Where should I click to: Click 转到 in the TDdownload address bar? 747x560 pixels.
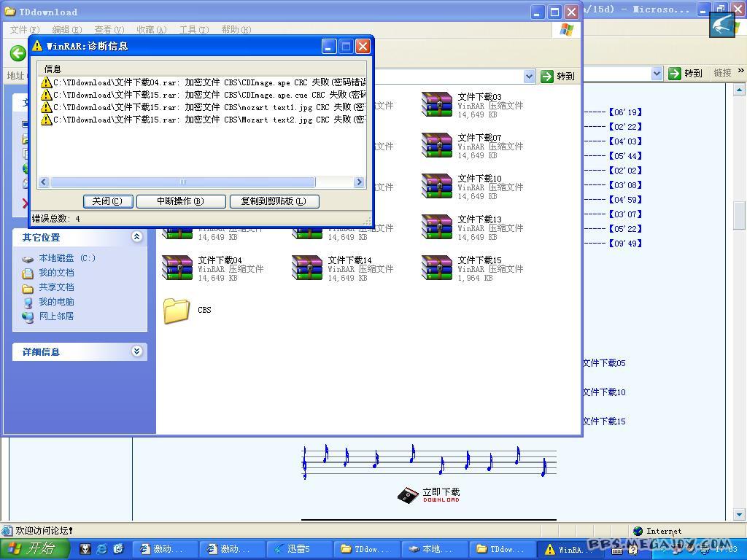558,76
